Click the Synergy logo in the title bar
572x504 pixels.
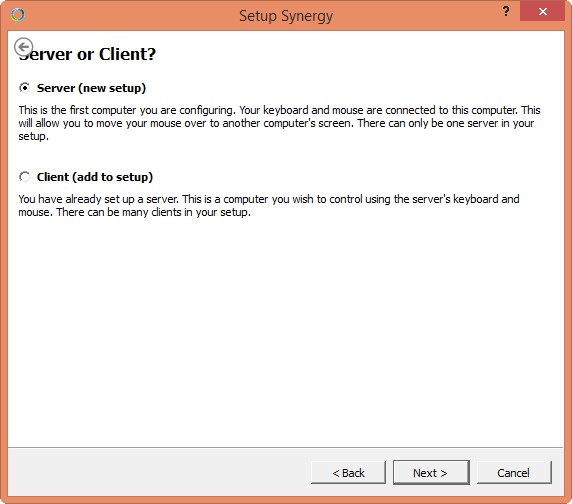point(18,15)
